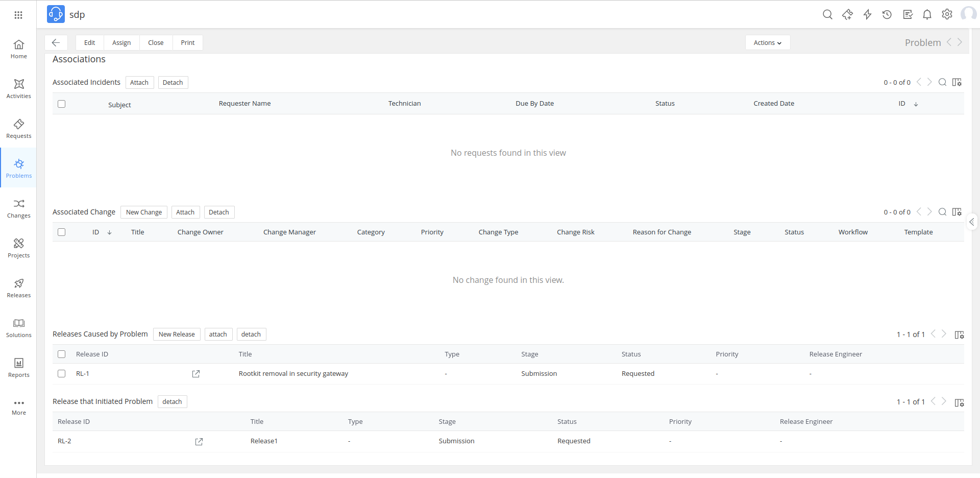Toggle select-all checkbox in Associated Change header

click(62, 232)
